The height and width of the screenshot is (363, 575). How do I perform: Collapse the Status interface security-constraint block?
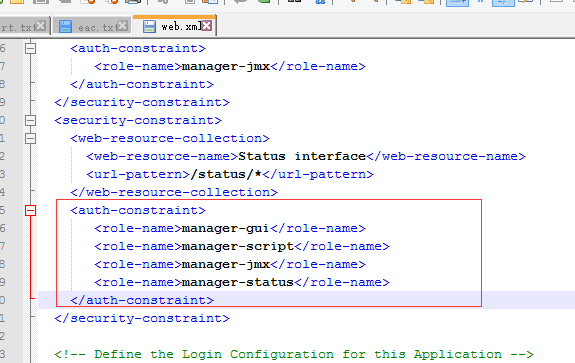point(30,120)
